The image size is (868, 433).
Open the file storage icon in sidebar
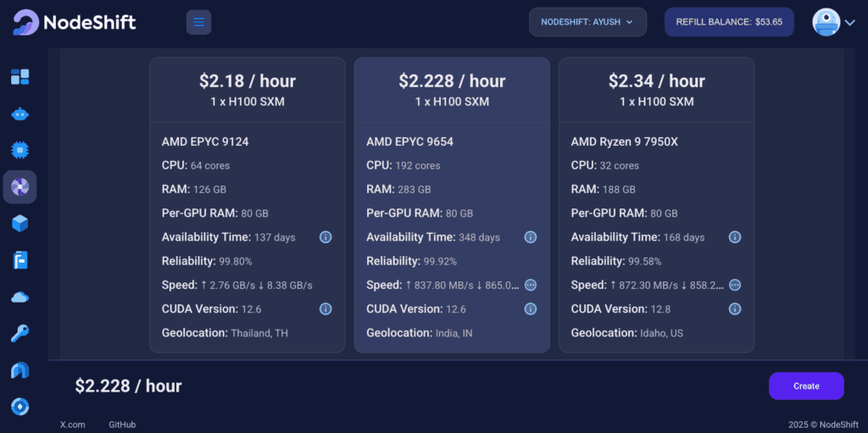click(x=20, y=259)
